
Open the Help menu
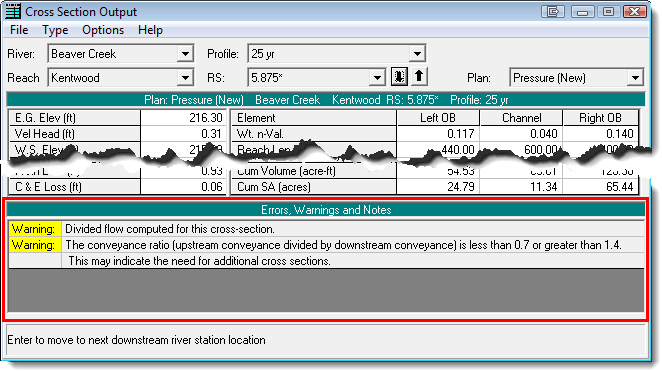pos(150,30)
